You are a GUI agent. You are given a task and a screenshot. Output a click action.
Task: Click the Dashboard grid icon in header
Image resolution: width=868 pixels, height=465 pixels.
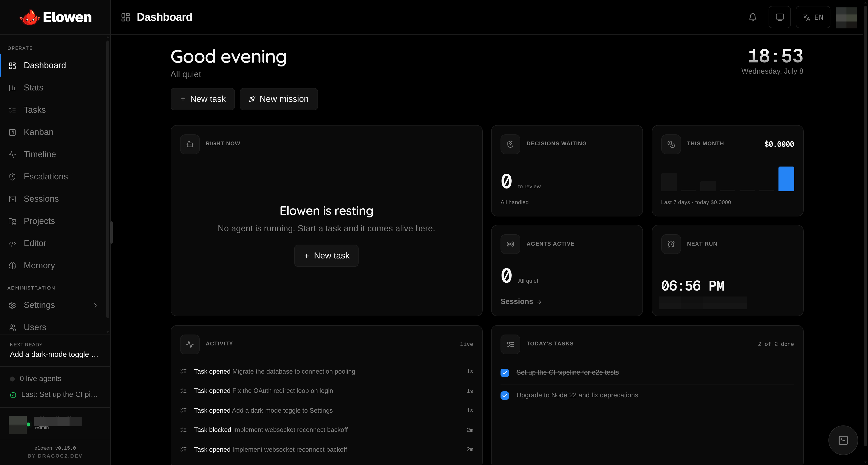pos(125,17)
